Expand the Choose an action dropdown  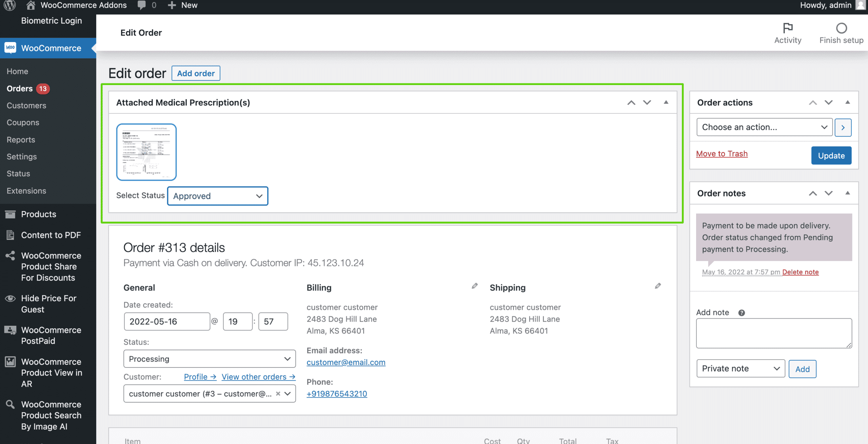(764, 127)
